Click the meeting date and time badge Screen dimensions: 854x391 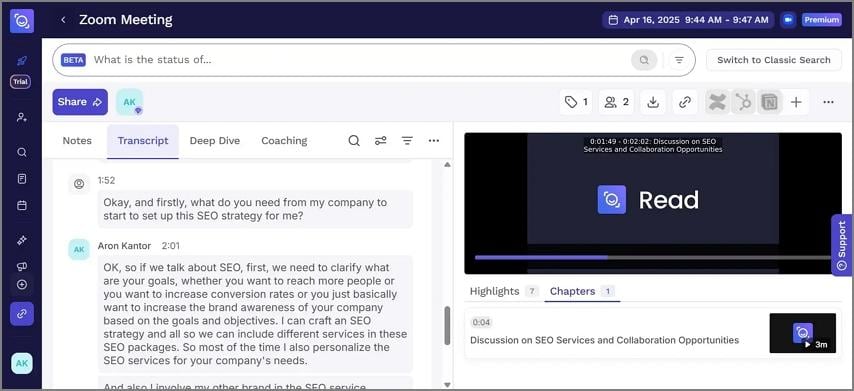pyautogui.click(x=688, y=20)
